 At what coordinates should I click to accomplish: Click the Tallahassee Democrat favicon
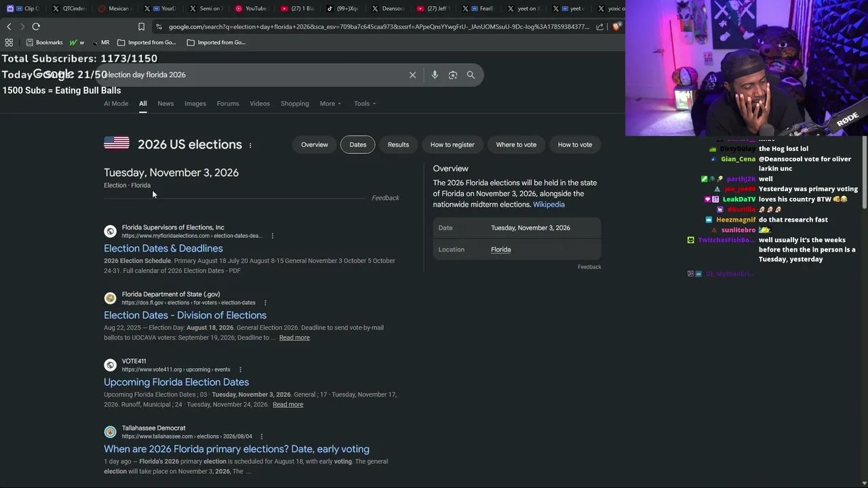[x=110, y=432]
